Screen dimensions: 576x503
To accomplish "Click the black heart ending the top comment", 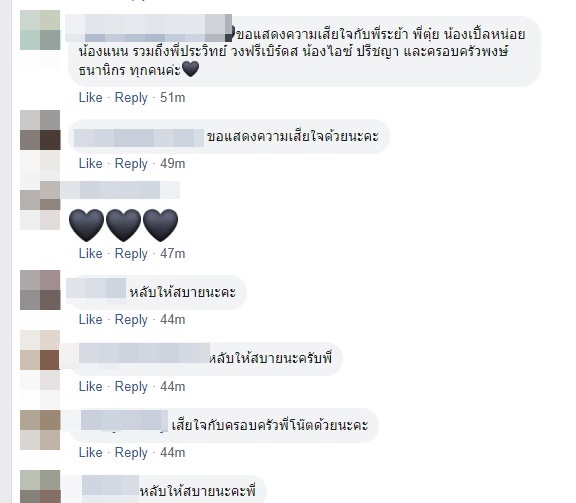I will pyautogui.click(x=190, y=69).
